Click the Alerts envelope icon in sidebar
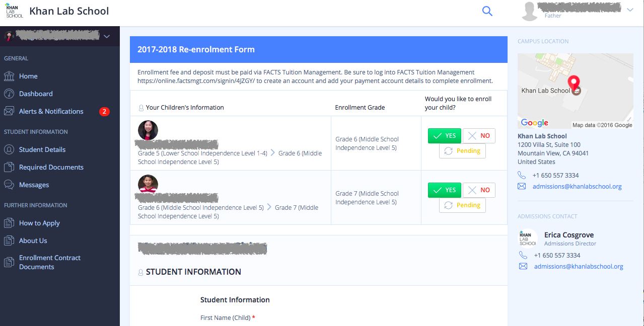Viewport: 644px width, 326px height. [9, 111]
